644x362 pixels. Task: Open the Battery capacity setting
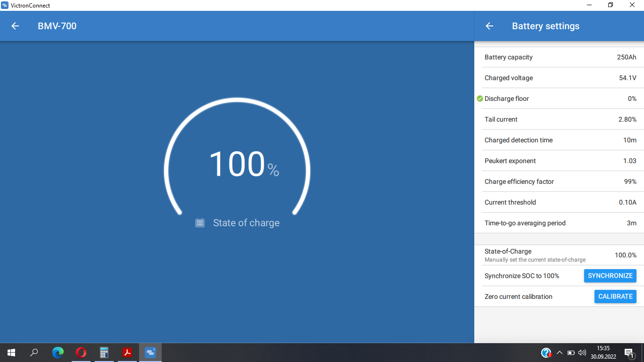point(560,57)
